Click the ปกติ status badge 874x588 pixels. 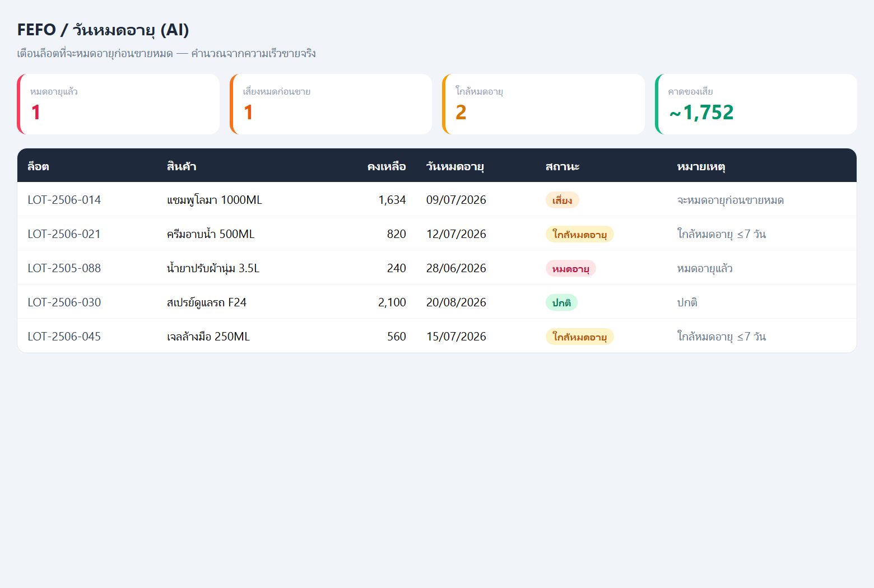point(561,302)
